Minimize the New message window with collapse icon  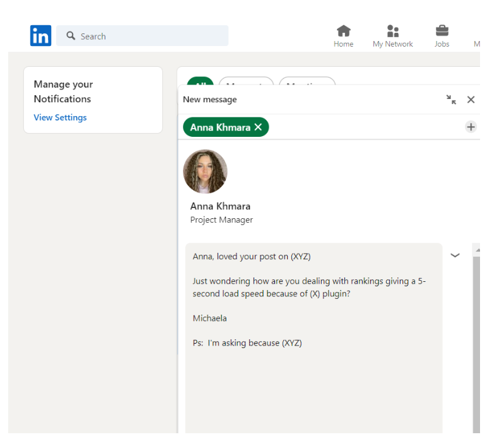click(451, 100)
